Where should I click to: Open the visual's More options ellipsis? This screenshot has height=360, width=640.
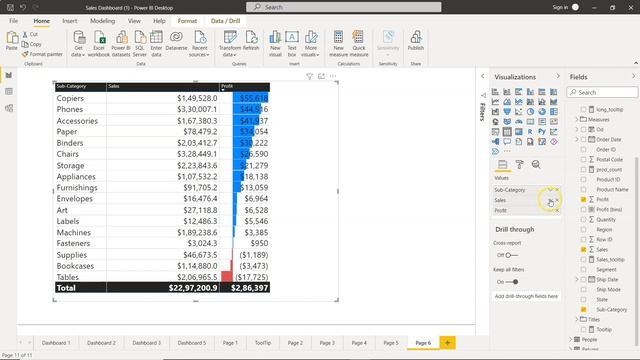click(333, 76)
